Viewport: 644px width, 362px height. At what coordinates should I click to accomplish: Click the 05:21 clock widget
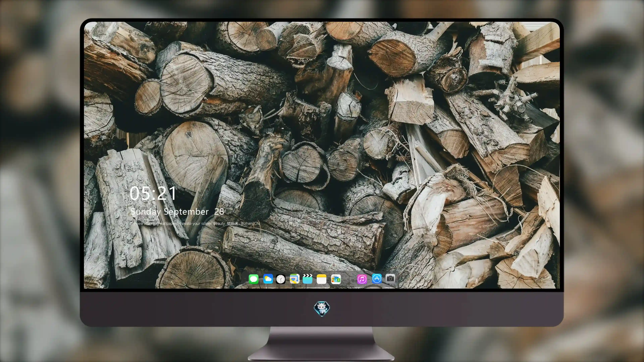pos(153,193)
